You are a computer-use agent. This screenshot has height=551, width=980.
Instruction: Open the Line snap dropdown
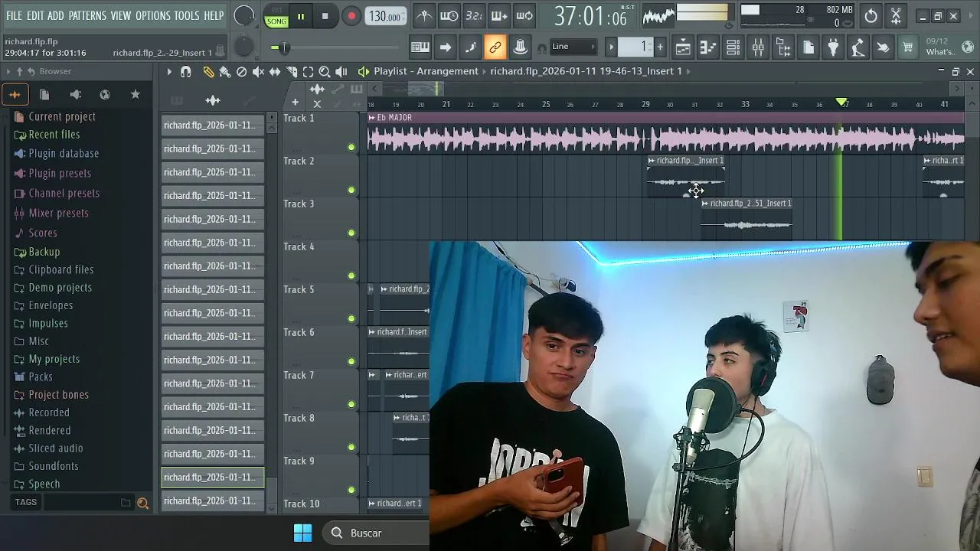(573, 47)
